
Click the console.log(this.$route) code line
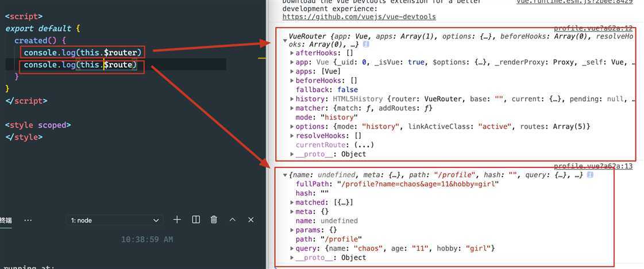[x=80, y=65]
